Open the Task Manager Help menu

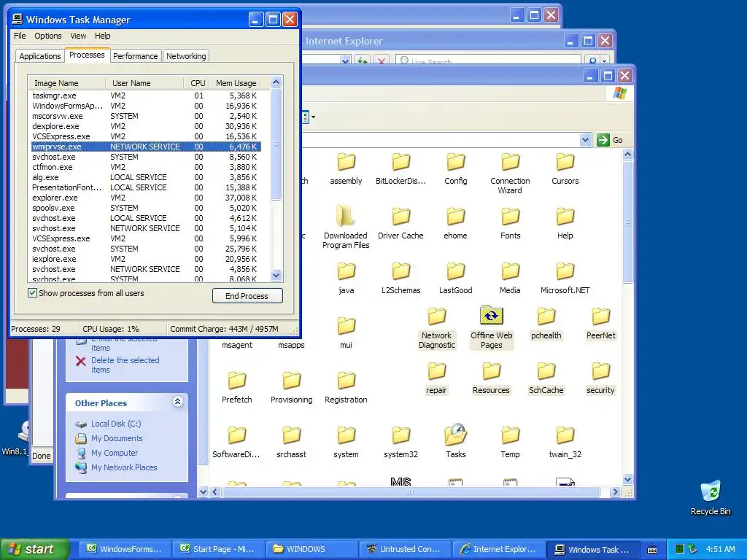(x=102, y=36)
